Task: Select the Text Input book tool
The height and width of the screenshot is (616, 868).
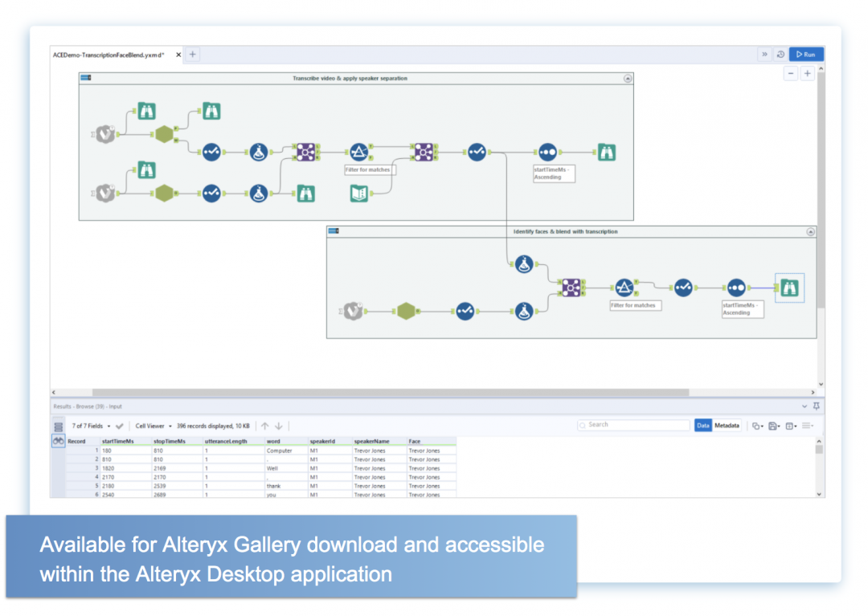Action: click(x=359, y=193)
